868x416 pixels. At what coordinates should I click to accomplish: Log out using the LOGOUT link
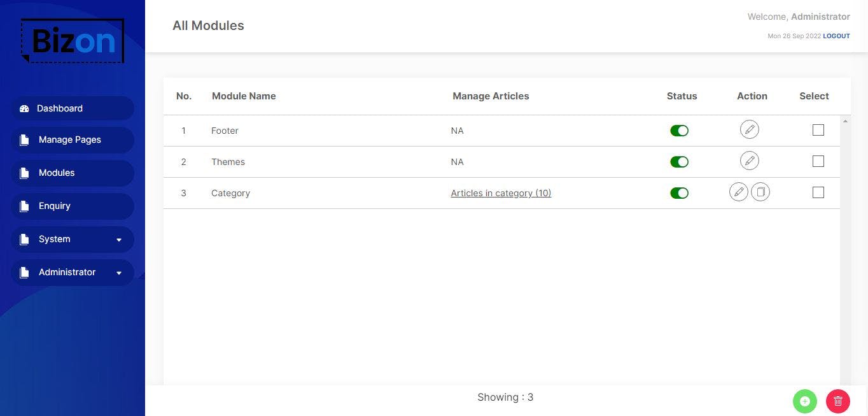836,36
